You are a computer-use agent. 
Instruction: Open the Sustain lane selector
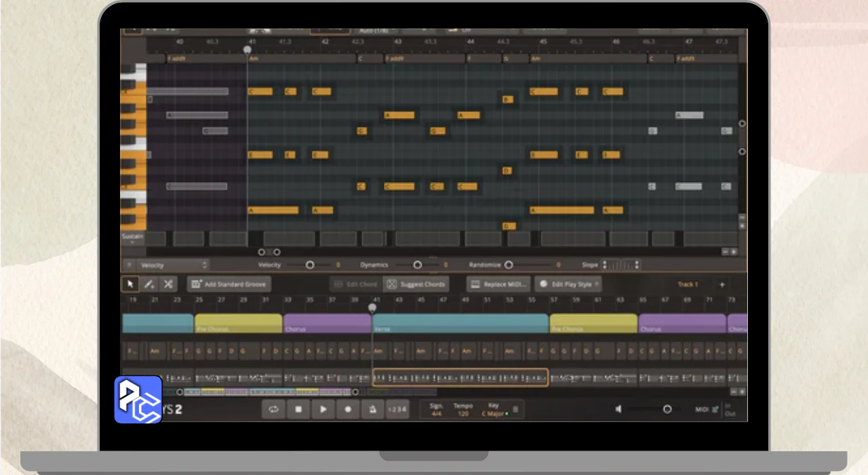pos(132,238)
